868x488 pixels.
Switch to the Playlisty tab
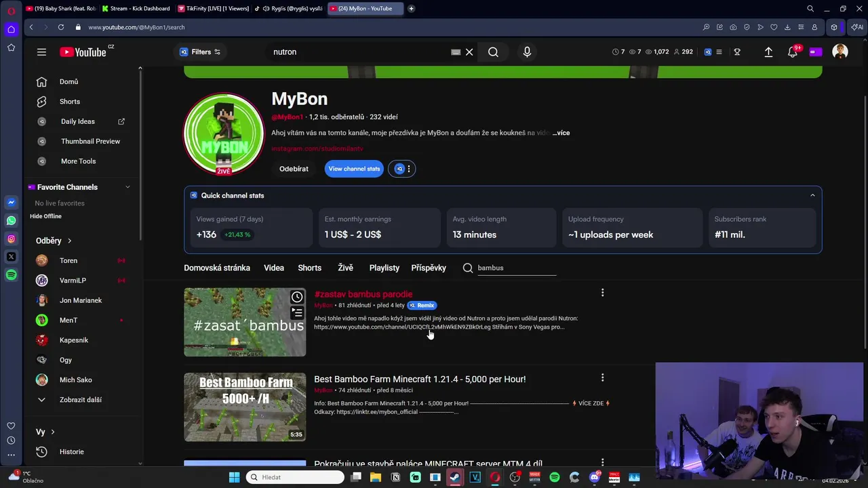pos(384,268)
